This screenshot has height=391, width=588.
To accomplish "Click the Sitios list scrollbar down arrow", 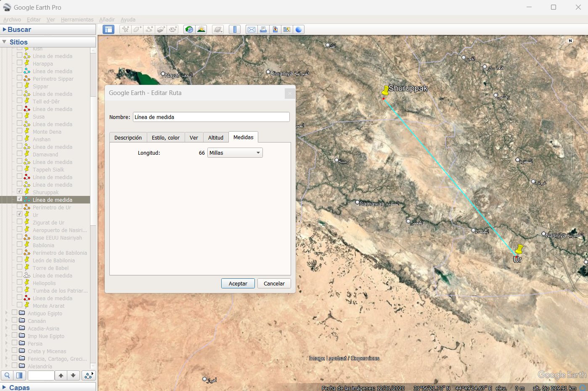I will (x=93, y=366).
